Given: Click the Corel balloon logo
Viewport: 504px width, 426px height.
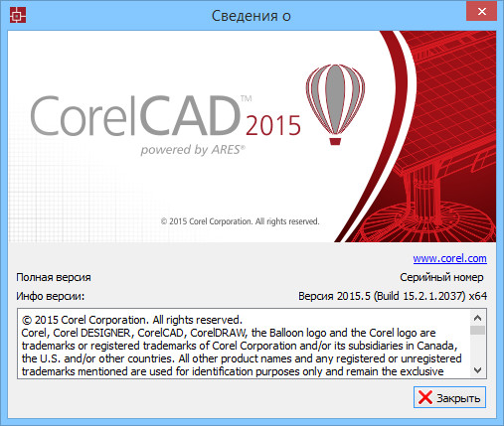Looking at the screenshot, I should [335, 104].
